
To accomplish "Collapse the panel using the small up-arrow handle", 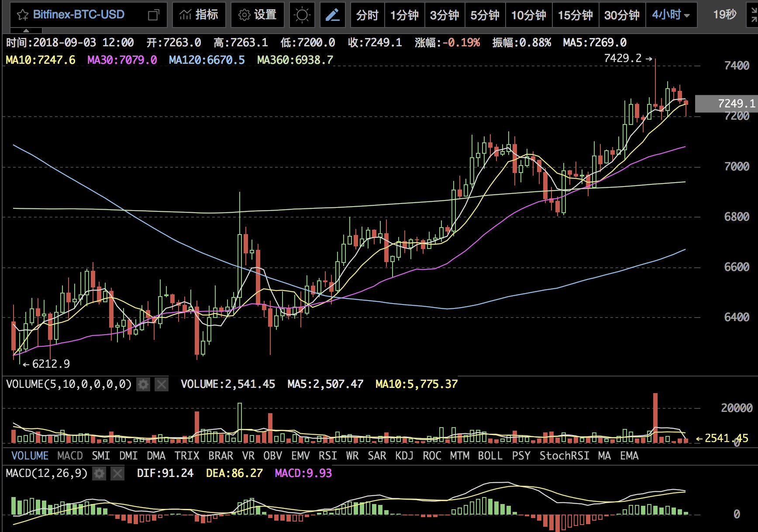I will (26, 31).
